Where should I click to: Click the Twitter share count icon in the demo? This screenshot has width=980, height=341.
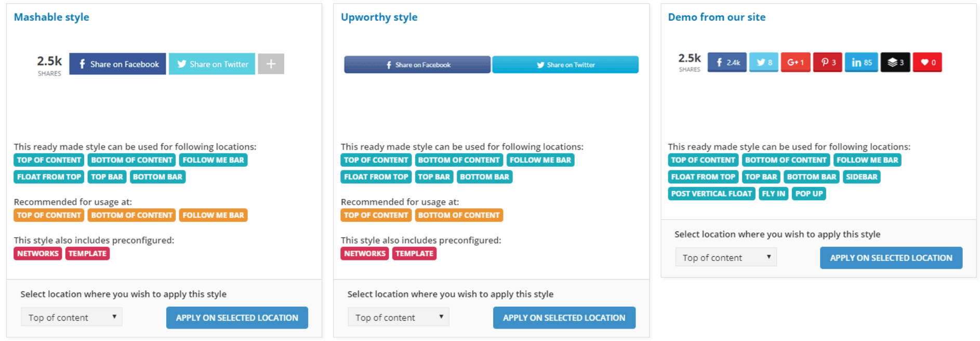pos(763,62)
